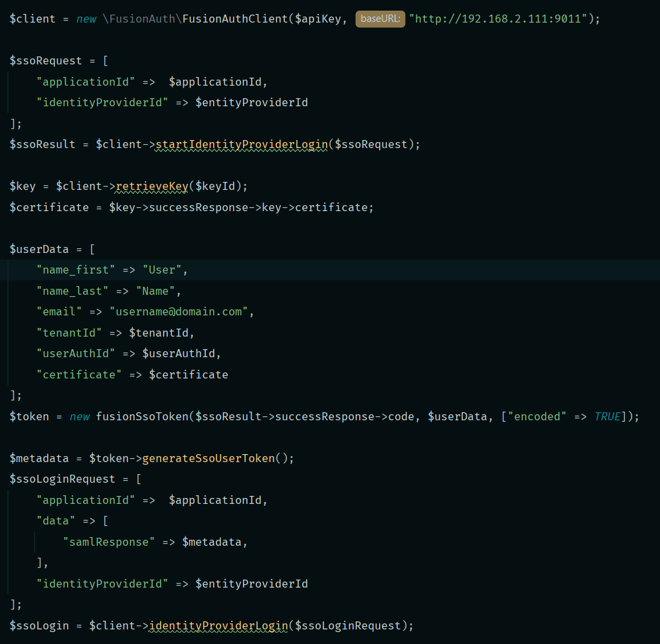The width and height of the screenshot is (660, 644).
Task: Click the "data" array key
Action: pos(56,521)
